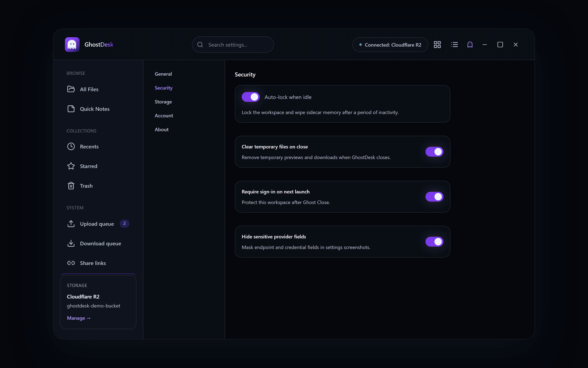Click the search magnifier icon
588x368 pixels.
click(200, 45)
